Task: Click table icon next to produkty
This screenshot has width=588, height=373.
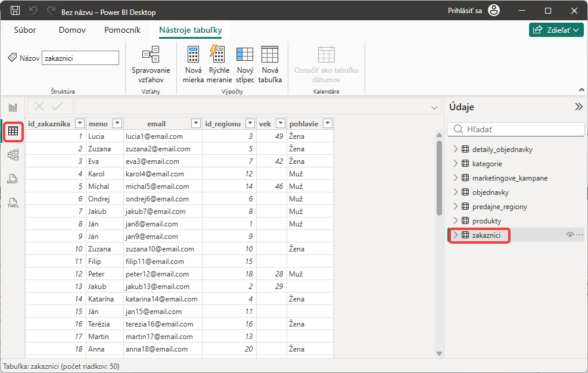Action: click(x=465, y=220)
